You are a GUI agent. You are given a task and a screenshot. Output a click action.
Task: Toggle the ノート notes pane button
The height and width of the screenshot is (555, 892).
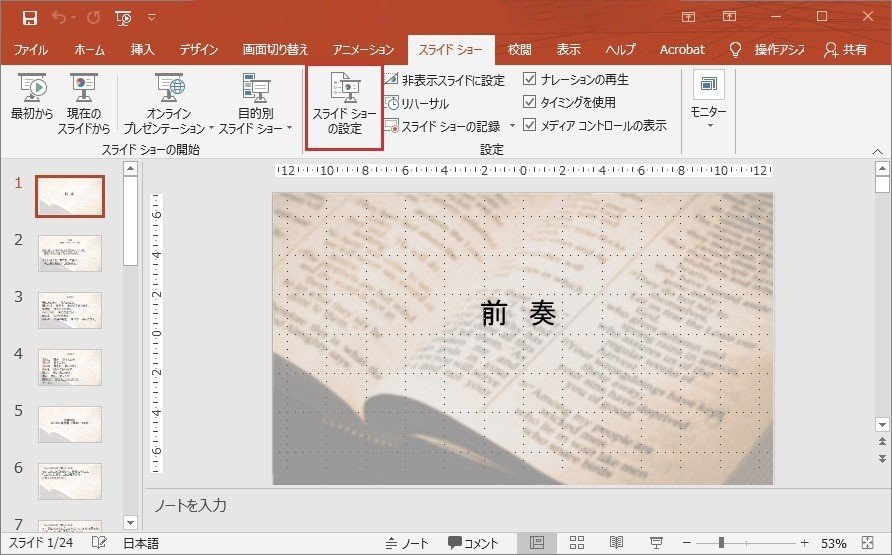click(406, 543)
